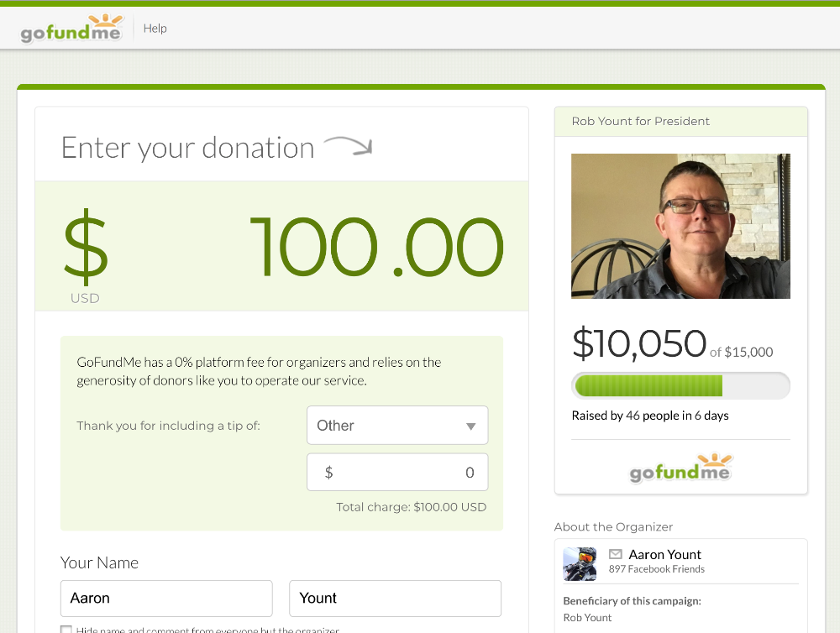This screenshot has width=840, height=633.
Task: Click the first name field containing Aaron
Action: pyautogui.click(x=166, y=599)
